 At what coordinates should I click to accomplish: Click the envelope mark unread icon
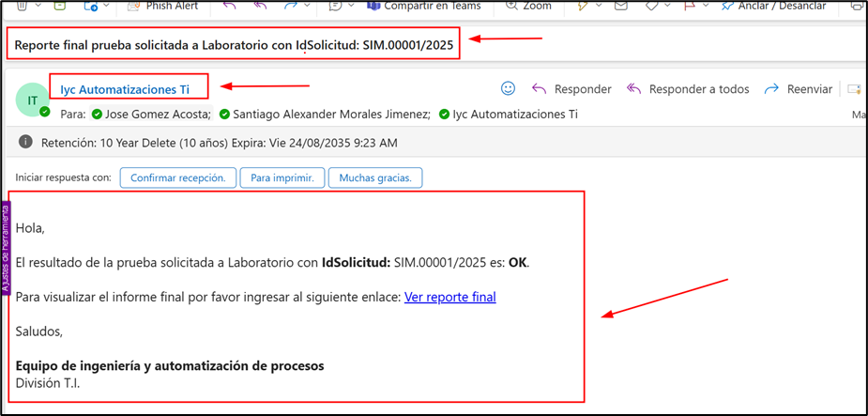point(620,6)
